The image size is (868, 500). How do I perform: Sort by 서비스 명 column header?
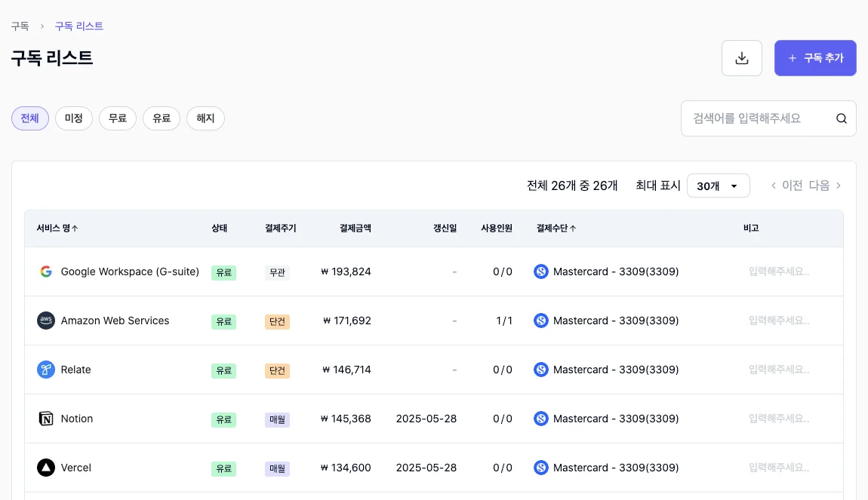click(57, 228)
